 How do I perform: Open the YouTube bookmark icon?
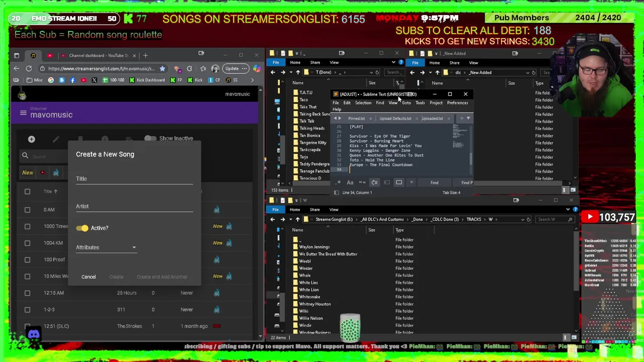click(83, 80)
